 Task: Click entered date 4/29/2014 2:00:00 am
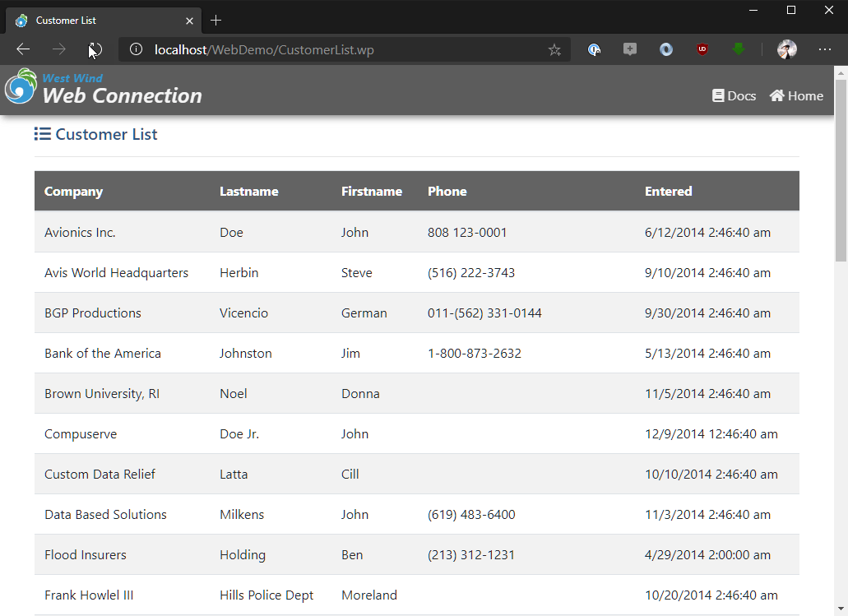pyautogui.click(x=707, y=555)
